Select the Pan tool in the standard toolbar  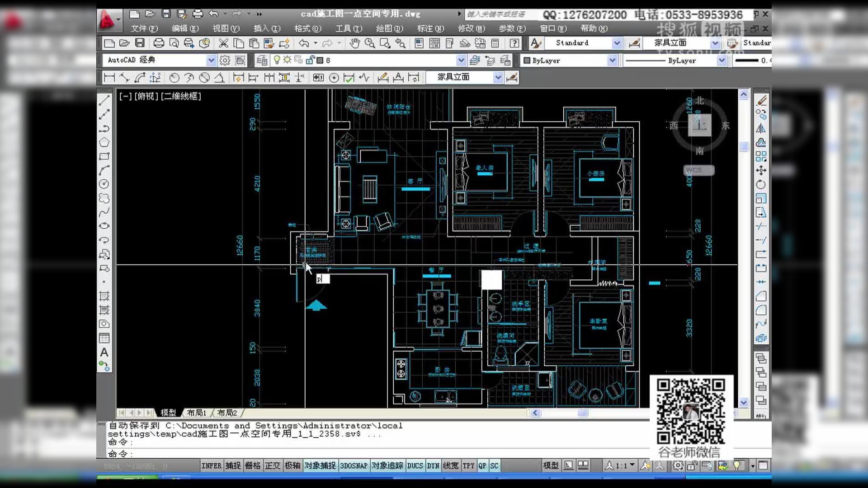point(355,43)
